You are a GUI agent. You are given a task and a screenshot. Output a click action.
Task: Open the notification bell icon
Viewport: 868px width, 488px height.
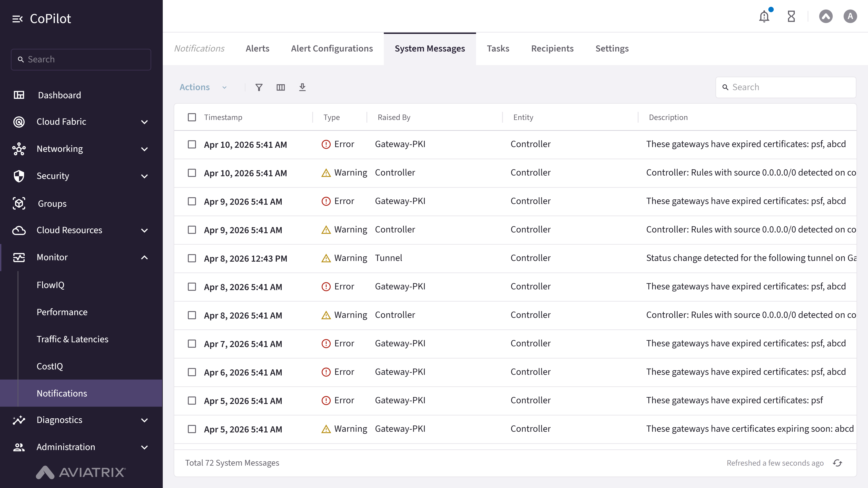764,16
